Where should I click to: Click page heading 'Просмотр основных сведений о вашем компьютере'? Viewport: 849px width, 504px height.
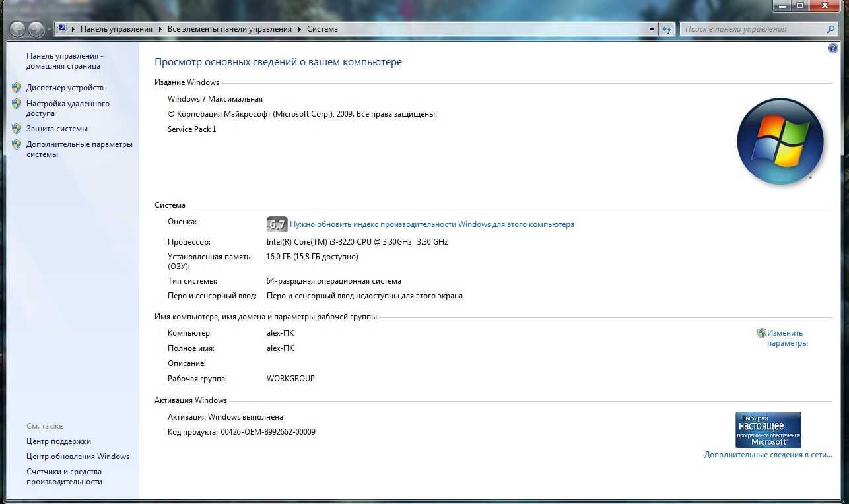tap(278, 62)
